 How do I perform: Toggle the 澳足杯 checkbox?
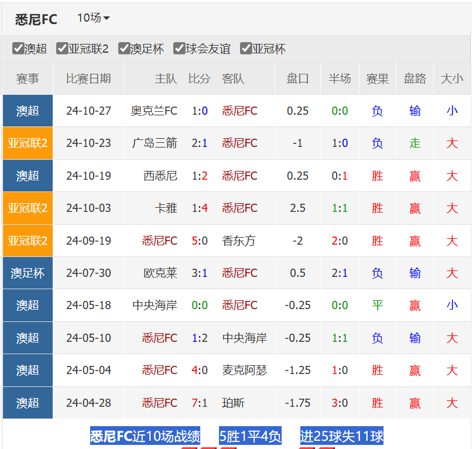tap(124, 48)
